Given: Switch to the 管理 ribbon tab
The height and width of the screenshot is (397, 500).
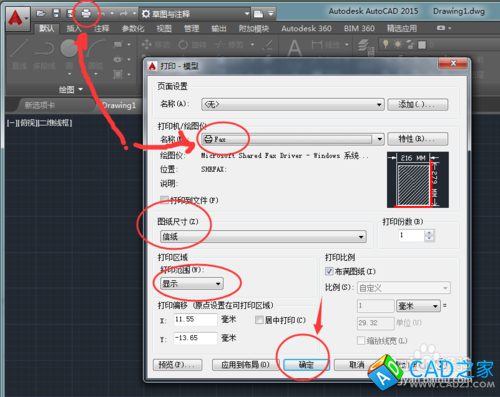Looking at the screenshot, I should click(x=191, y=29).
